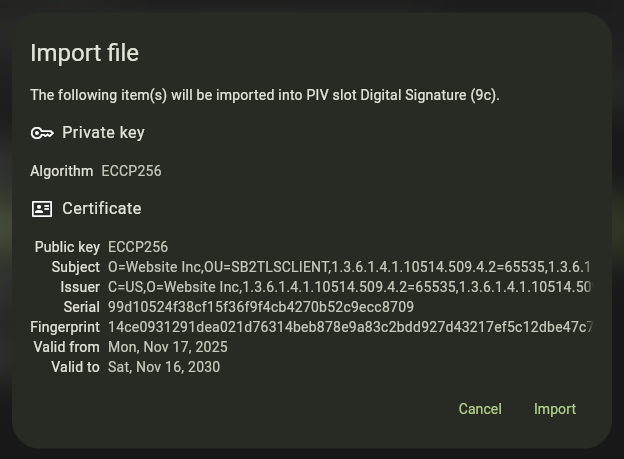Click the Fingerprint field label
The width and height of the screenshot is (624, 459).
65,327
